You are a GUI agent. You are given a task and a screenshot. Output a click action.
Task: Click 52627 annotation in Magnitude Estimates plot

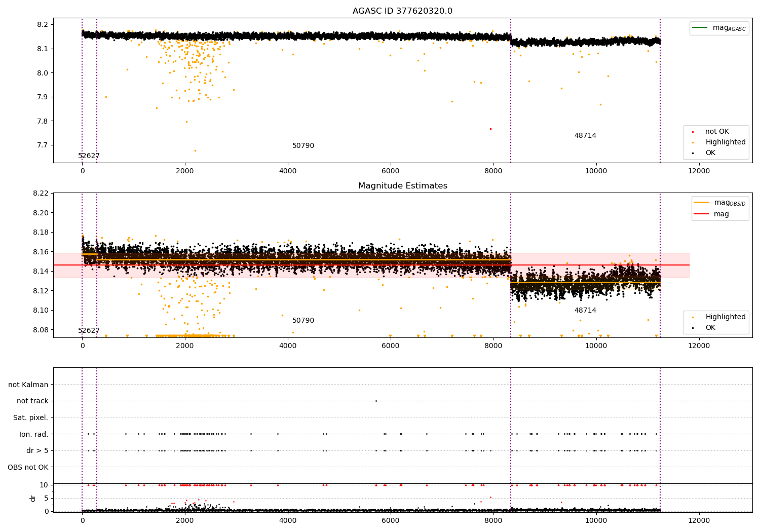(x=89, y=331)
